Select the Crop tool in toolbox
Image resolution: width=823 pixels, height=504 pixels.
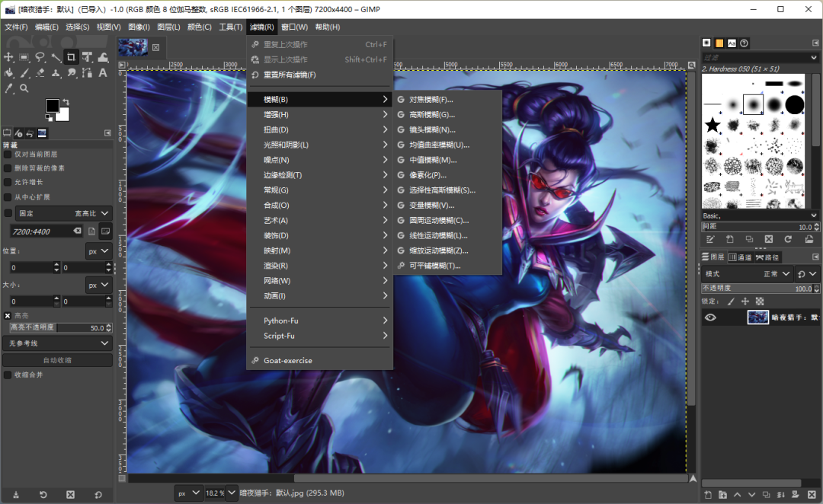[x=71, y=57]
